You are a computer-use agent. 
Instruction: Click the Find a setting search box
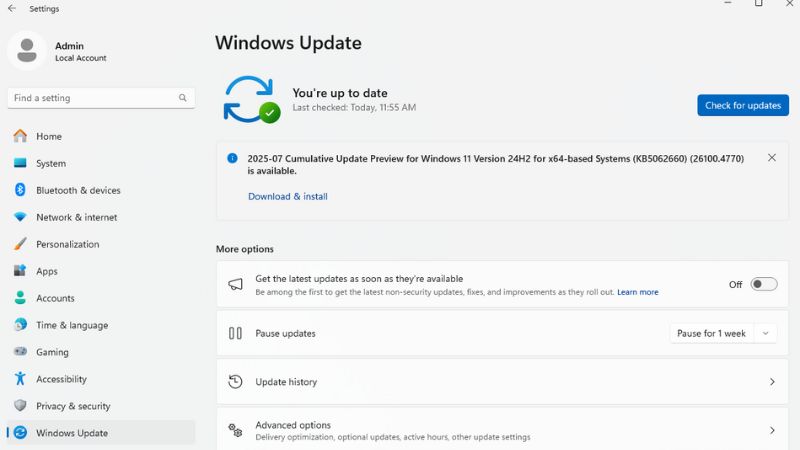(x=101, y=98)
